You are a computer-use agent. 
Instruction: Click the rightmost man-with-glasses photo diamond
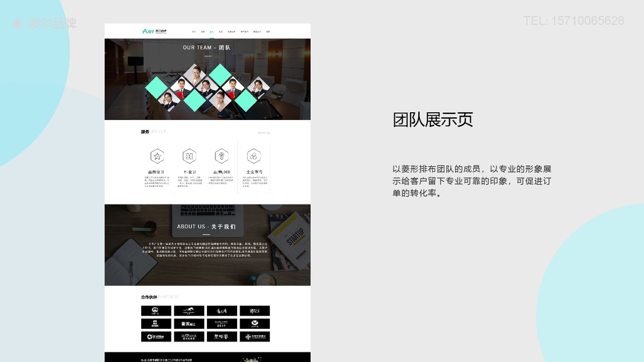[258, 87]
